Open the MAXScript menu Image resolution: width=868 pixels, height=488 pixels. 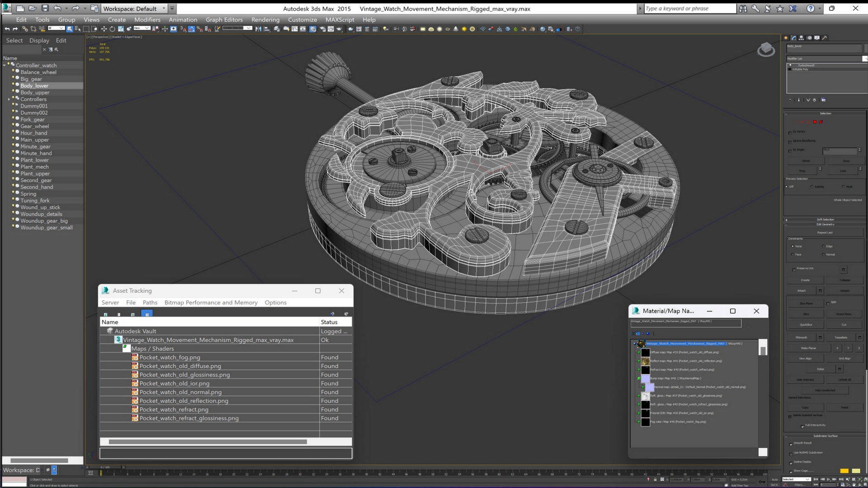coord(340,19)
